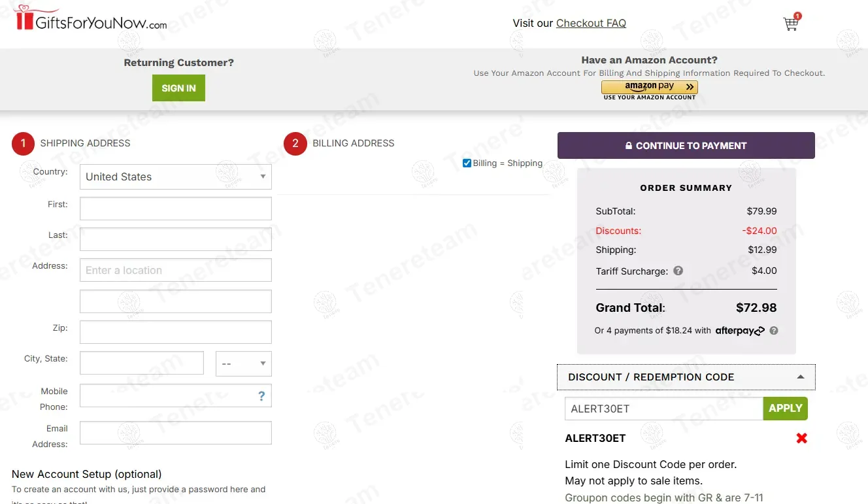Click the Afterpay info question icon
This screenshot has width=868, height=504.
pos(774,331)
